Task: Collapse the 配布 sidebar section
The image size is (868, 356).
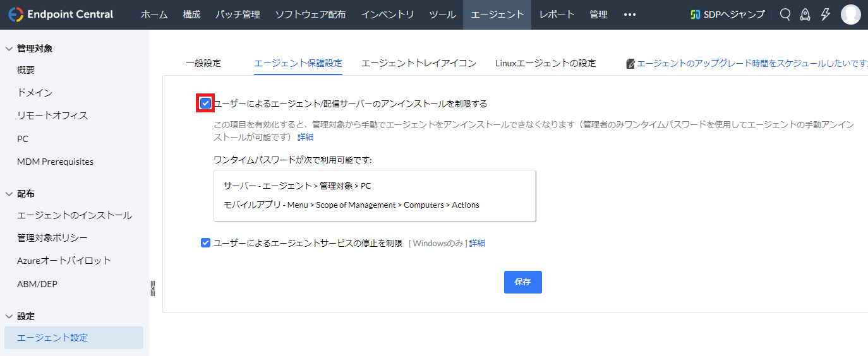Action: pyautogui.click(x=9, y=194)
